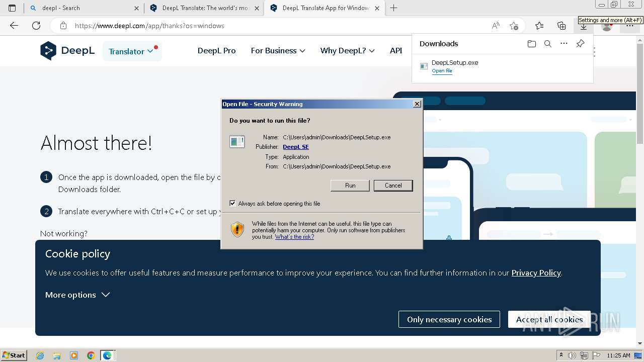Open the media player taskbar icon
The image size is (644, 362).
click(x=74, y=355)
